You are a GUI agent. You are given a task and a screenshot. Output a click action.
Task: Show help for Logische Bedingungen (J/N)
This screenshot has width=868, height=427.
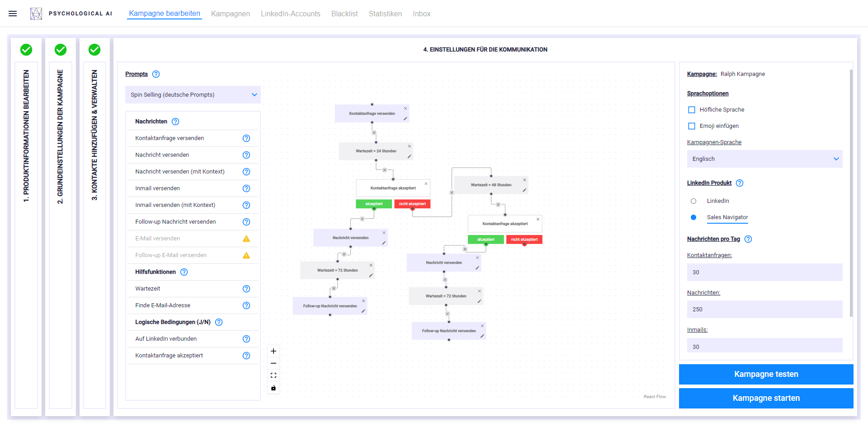click(219, 322)
